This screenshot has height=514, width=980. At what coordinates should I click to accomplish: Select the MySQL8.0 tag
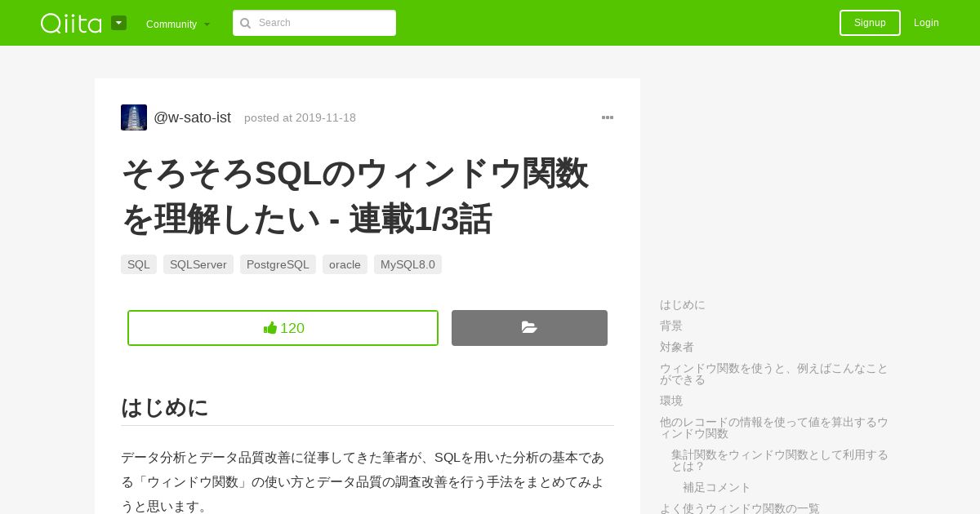point(408,264)
